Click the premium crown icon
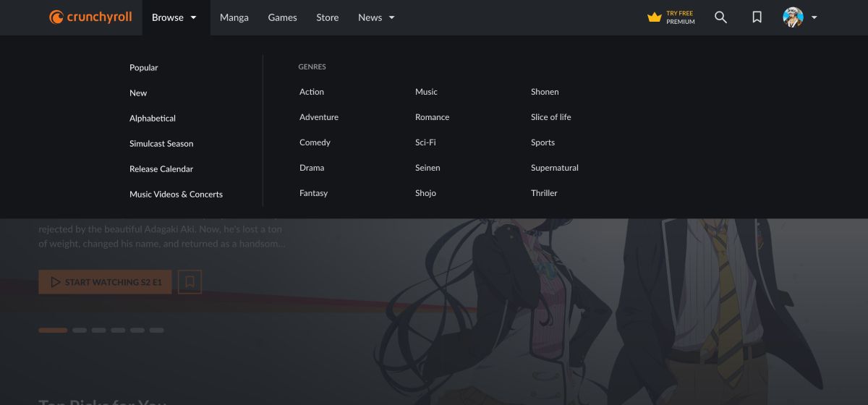This screenshot has width=868, height=405. coord(655,17)
